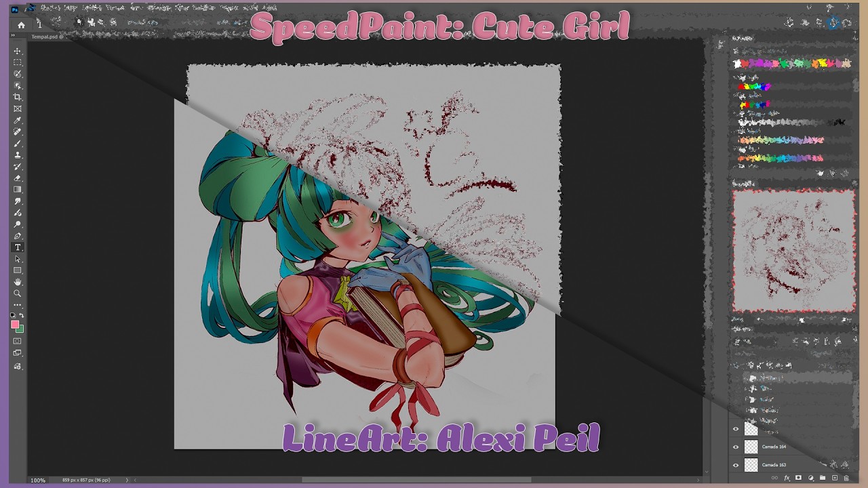This screenshot has width=868, height=488.
Task: Create a new layer with plus icon
Action: tap(835, 478)
